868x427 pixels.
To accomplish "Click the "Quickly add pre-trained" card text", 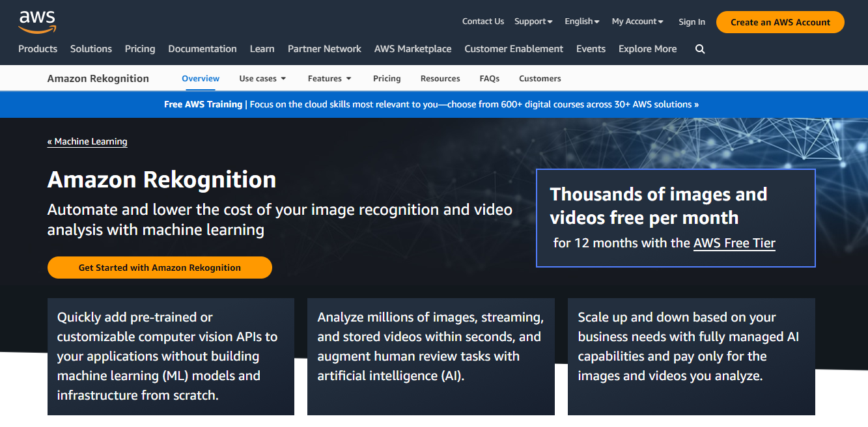I will [167, 356].
